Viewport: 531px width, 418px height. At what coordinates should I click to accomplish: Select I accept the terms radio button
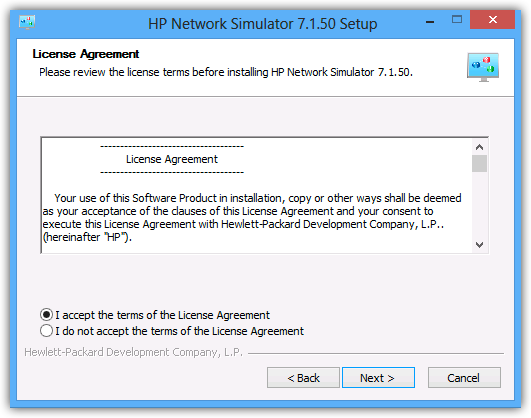tap(46, 315)
